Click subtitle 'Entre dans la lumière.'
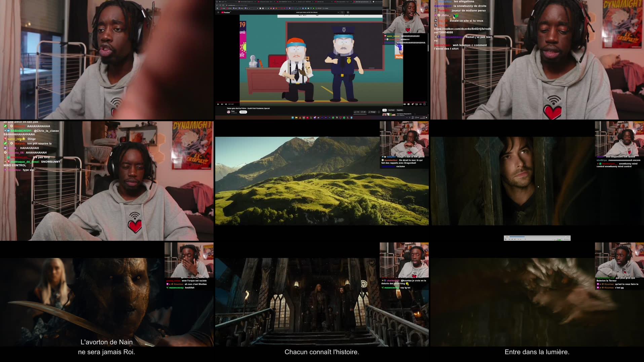 pos(537,352)
